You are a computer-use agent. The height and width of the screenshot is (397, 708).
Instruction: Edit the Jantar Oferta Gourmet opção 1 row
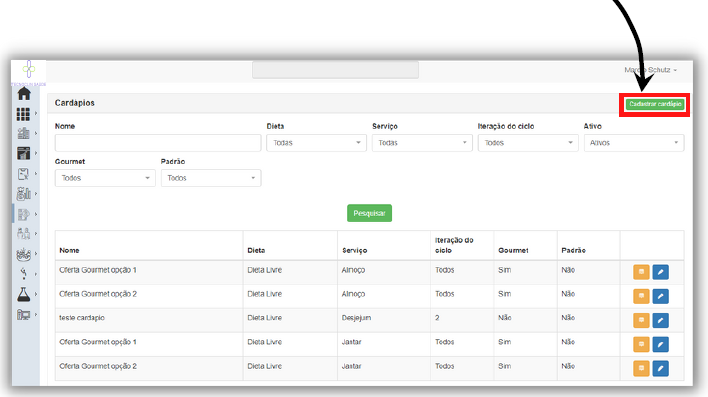(x=661, y=344)
